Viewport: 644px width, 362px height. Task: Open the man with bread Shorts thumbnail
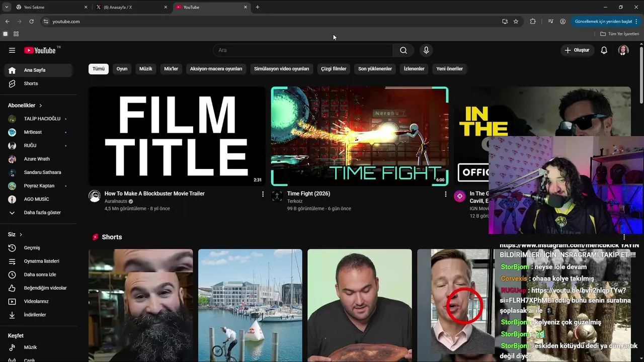tap(360, 306)
